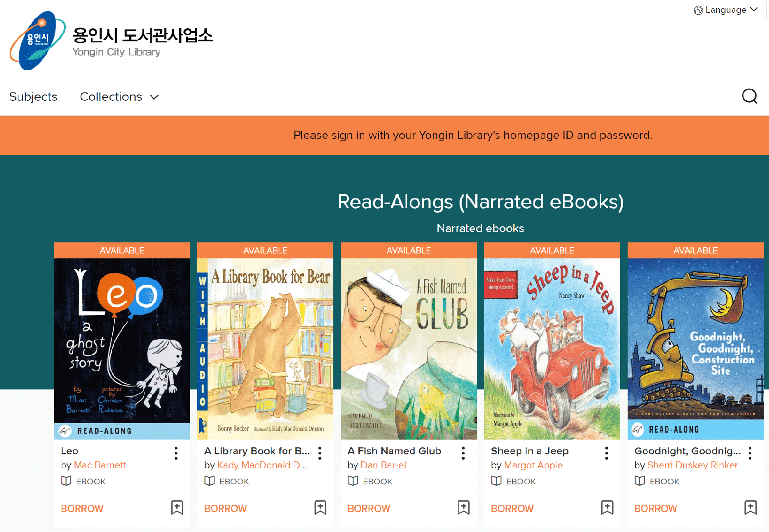This screenshot has height=532, width=769.
Task: Expand the Collections menu
Action: tap(119, 97)
